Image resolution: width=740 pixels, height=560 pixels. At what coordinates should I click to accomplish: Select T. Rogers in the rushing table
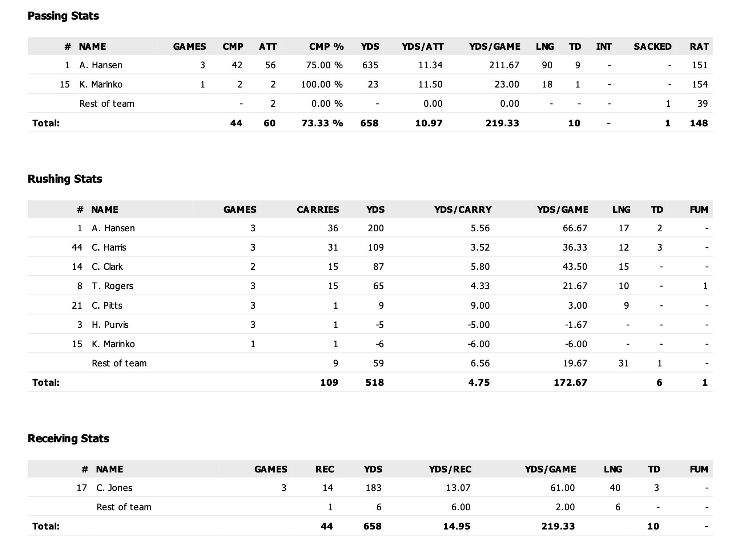pyautogui.click(x=112, y=286)
